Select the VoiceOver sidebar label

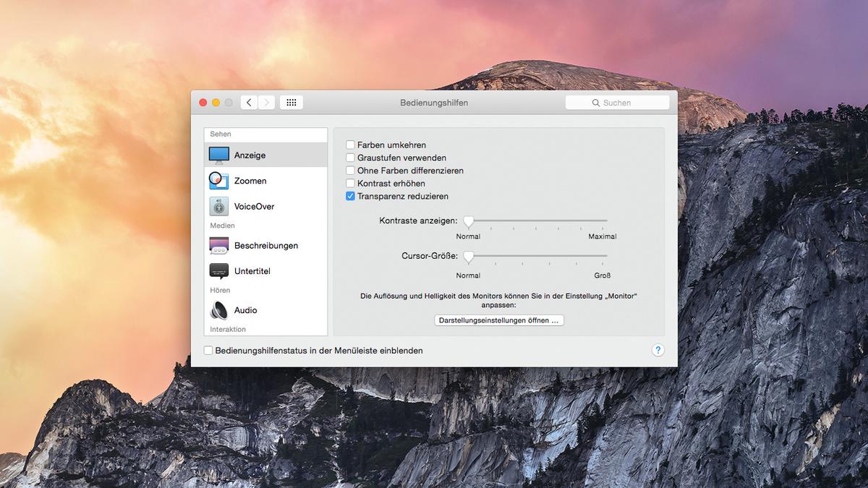[x=255, y=206]
